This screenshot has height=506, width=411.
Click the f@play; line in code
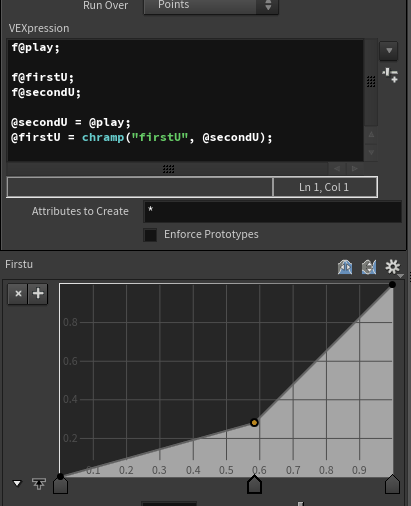click(36, 47)
